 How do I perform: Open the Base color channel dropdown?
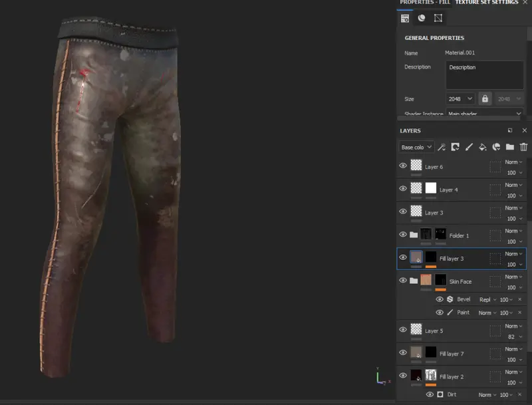point(416,146)
